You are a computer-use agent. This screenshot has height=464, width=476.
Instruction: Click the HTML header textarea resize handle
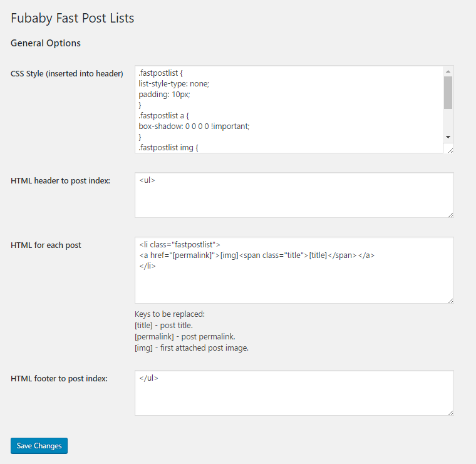(x=450, y=214)
